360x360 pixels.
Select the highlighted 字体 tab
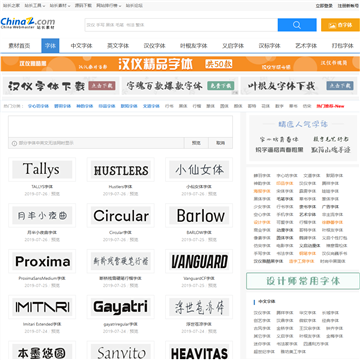[50, 46]
